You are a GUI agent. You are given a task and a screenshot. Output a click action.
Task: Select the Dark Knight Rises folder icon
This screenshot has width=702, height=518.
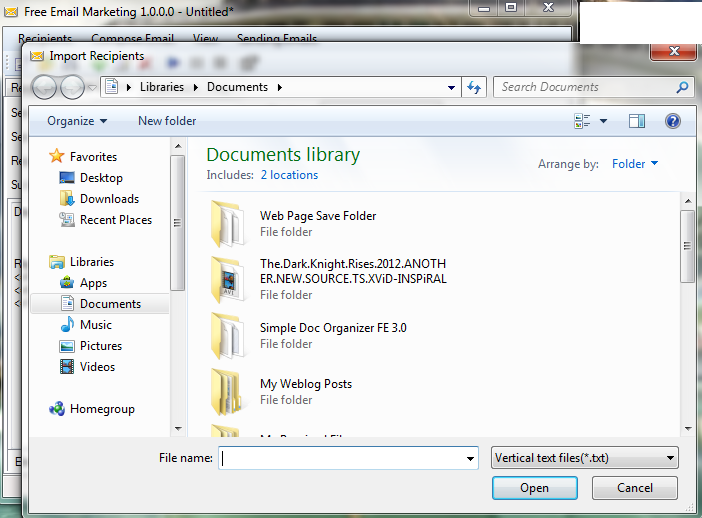[x=228, y=280]
